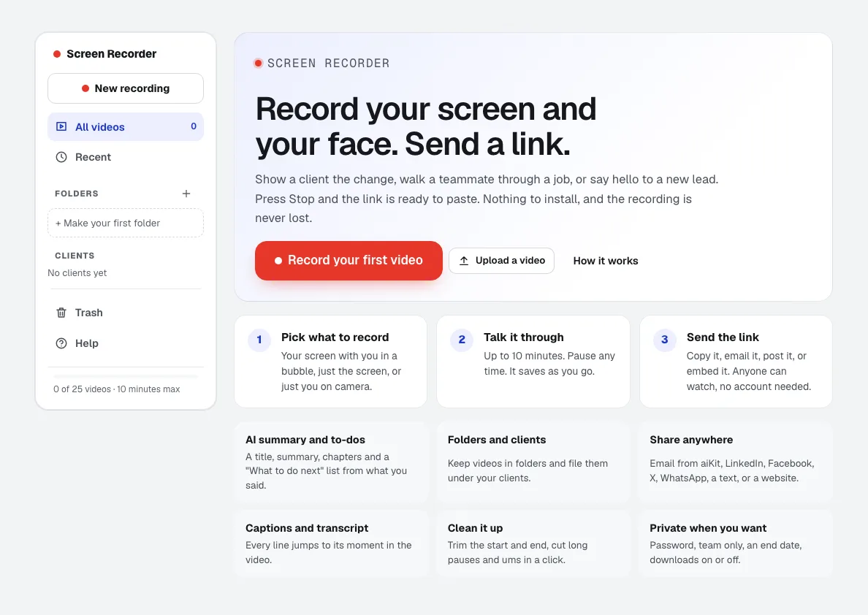Viewport: 868px width, 615px height.
Task: Click the Send the link heading
Action: pyautogui.click(x=723, y=337)
